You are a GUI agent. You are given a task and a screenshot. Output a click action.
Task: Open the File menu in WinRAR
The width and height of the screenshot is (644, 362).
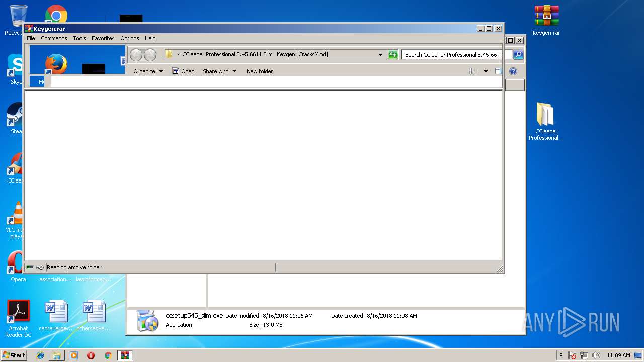(x=31, y=38)
